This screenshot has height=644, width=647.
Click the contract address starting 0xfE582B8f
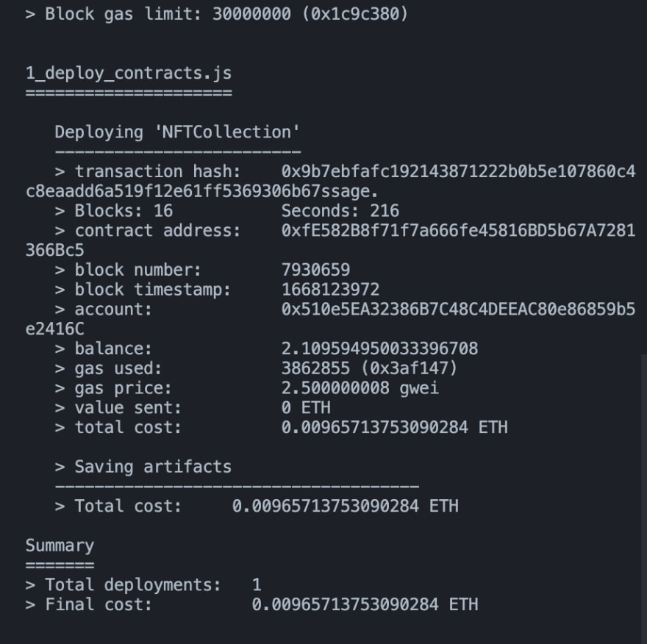[x=457, y=231]
